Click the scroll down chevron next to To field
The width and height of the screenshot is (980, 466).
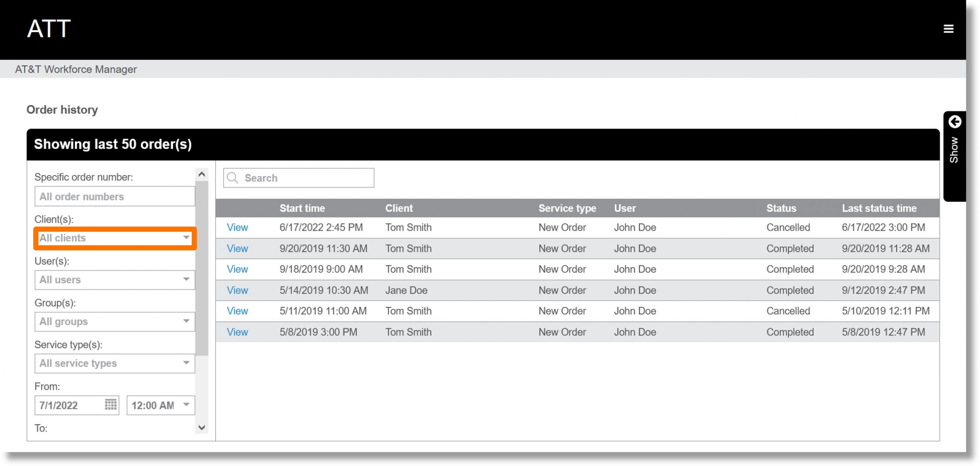202,428
